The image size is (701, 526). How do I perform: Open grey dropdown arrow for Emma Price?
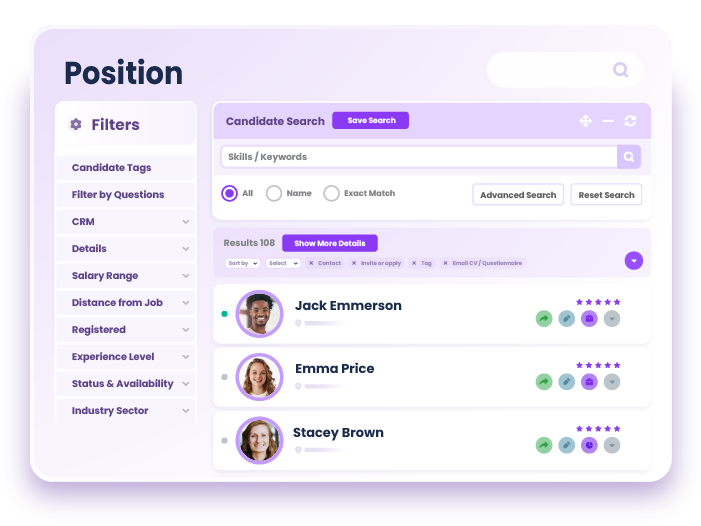click(x=612, y=382)
